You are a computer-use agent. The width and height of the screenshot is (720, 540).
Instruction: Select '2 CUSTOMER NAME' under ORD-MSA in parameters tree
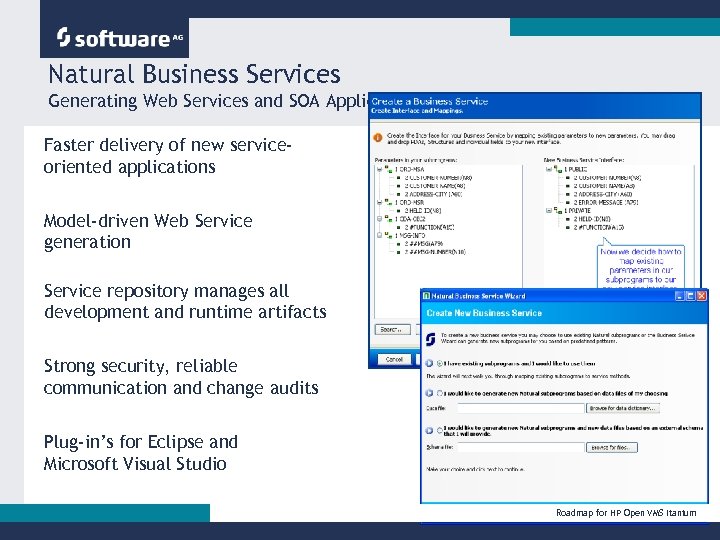pyautogui.click(x=435, y=186)
